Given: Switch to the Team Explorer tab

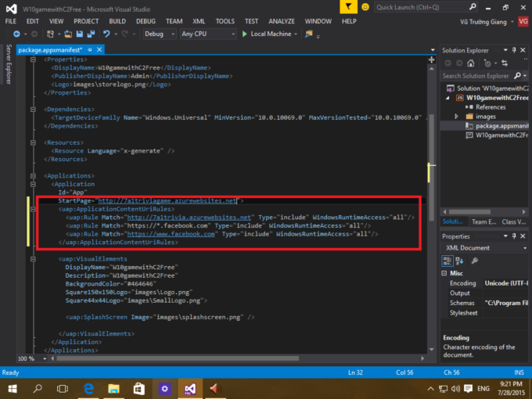Looking at the screenshot, I should click(x=483, y=222).
